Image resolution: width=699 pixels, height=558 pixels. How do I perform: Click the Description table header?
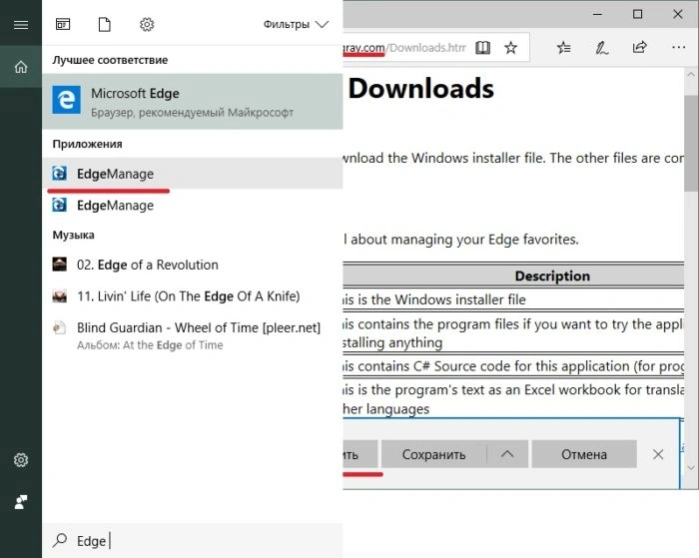tap(552, 276)
